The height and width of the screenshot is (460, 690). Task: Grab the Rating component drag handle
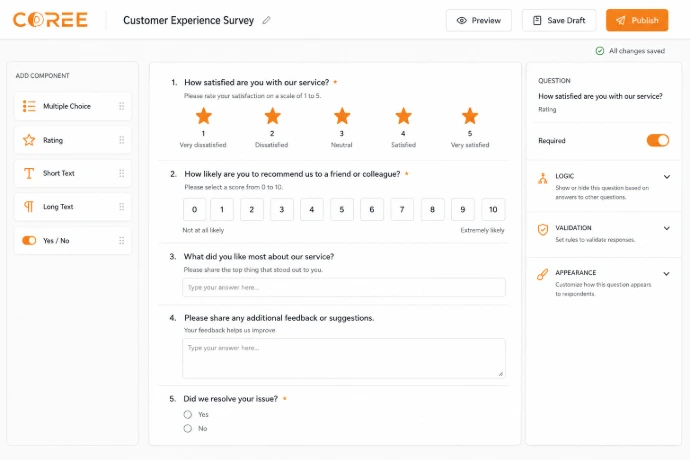[121, 140]
